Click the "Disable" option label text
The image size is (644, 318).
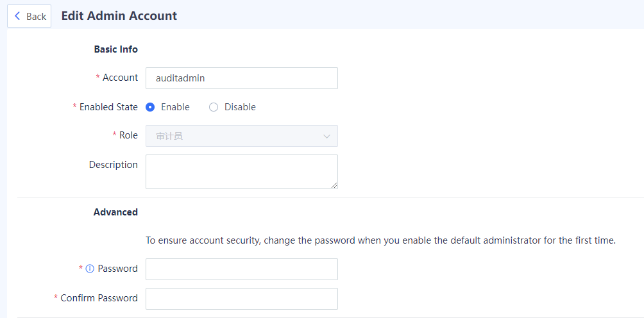click(240, 107)
